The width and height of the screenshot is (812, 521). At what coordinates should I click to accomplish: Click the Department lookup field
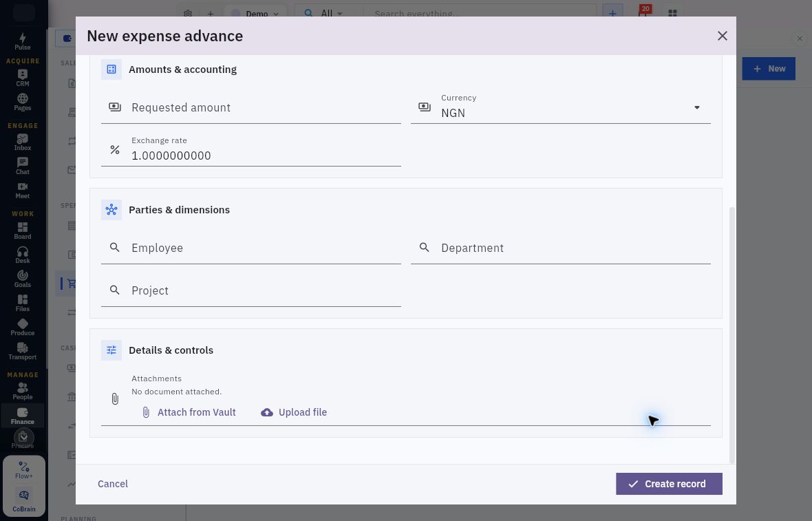coord(560,248)
